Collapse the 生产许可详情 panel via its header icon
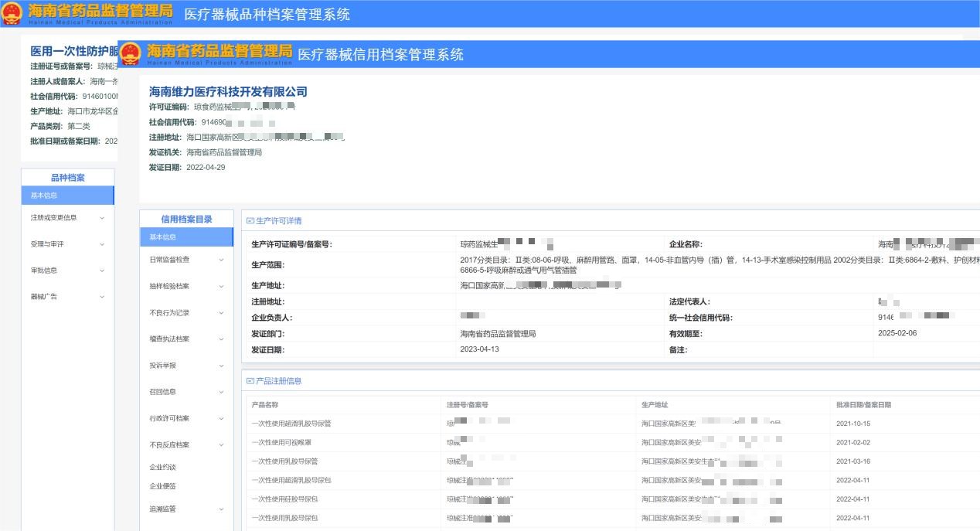The image size is (980, 531). click(x=250, y=221)
